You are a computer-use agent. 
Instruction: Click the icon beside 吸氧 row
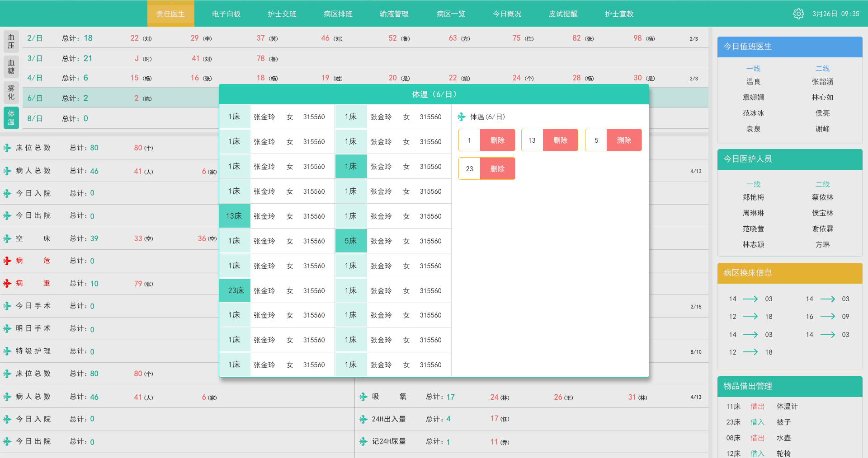click(363, 397)
